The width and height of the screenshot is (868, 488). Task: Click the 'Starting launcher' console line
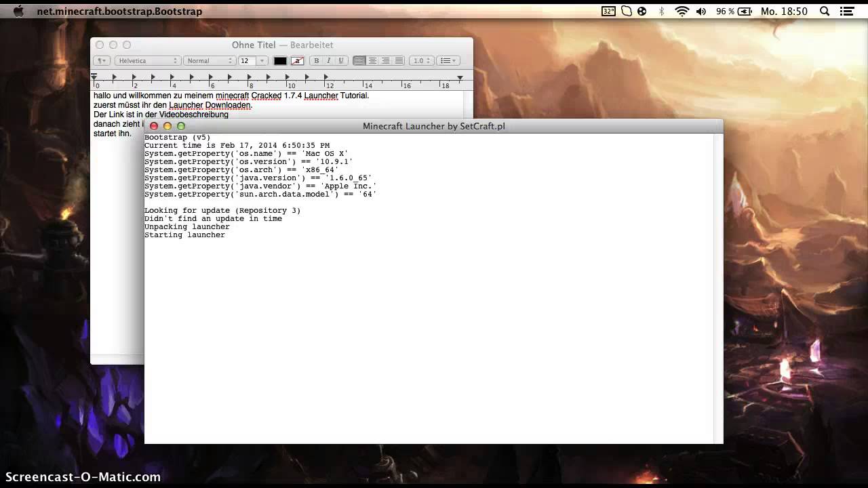pyautogui.click(x=184, y=235)
